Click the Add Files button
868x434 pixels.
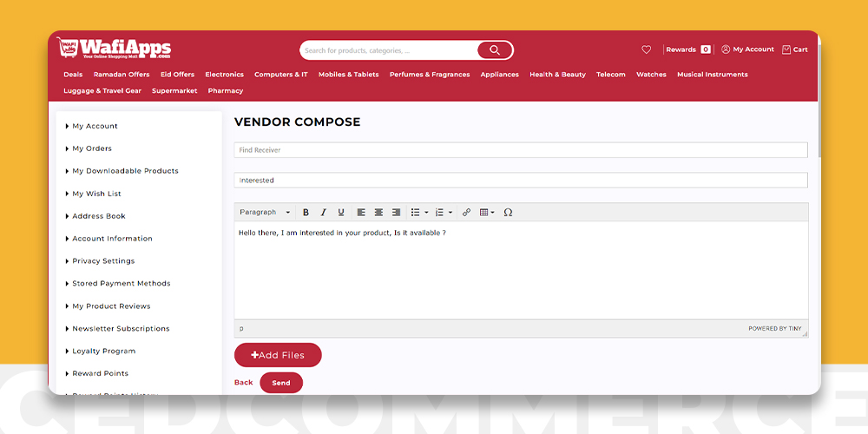point(278,355)
